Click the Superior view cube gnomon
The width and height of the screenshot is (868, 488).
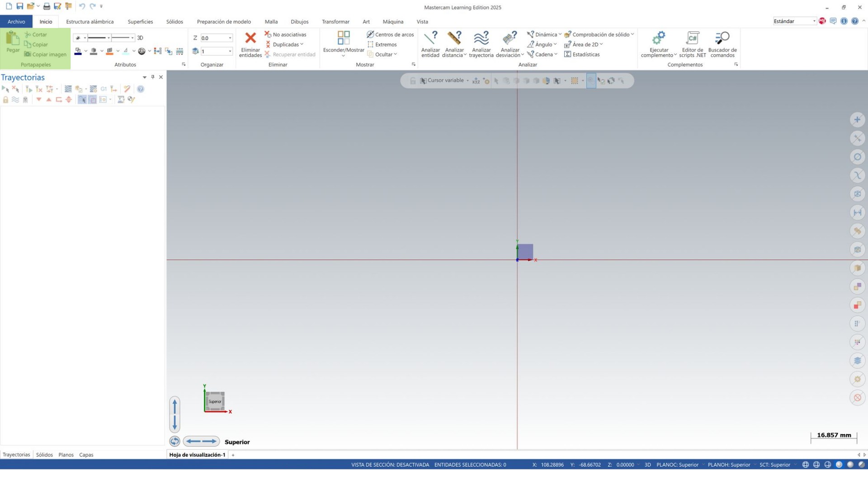click(215, 401)
